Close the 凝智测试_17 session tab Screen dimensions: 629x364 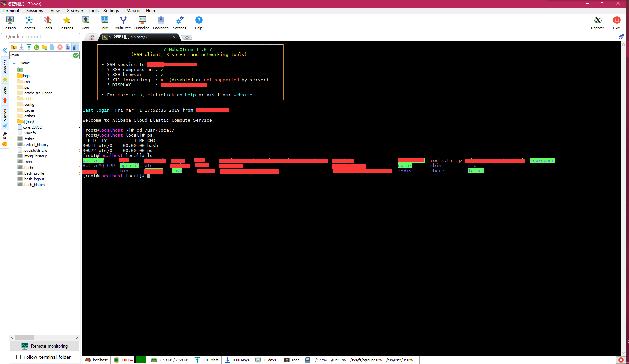pyautogui.click(x=174, y=37)
